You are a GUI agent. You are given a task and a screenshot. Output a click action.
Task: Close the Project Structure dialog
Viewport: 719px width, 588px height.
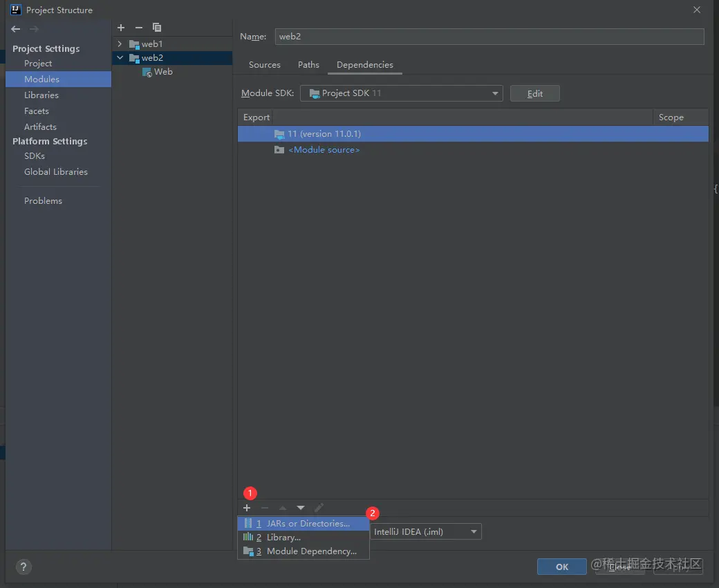(697, 10)
